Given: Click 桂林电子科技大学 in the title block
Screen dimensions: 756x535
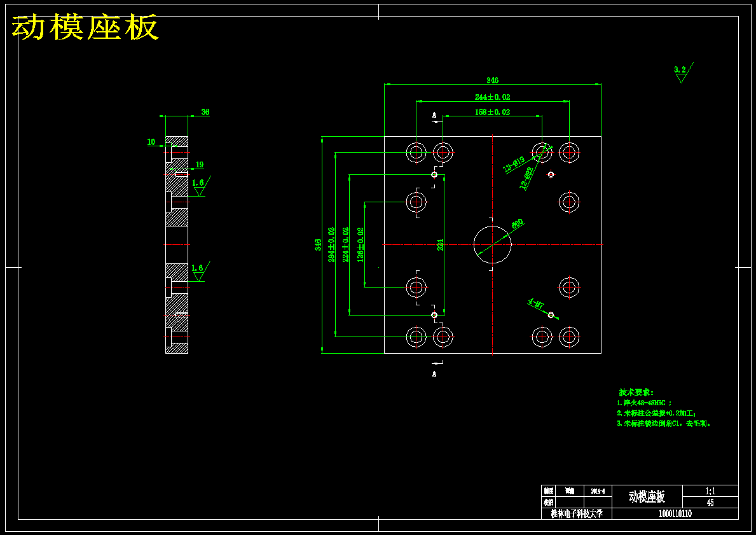Looking at the screenshot, I should coord(577,514).
